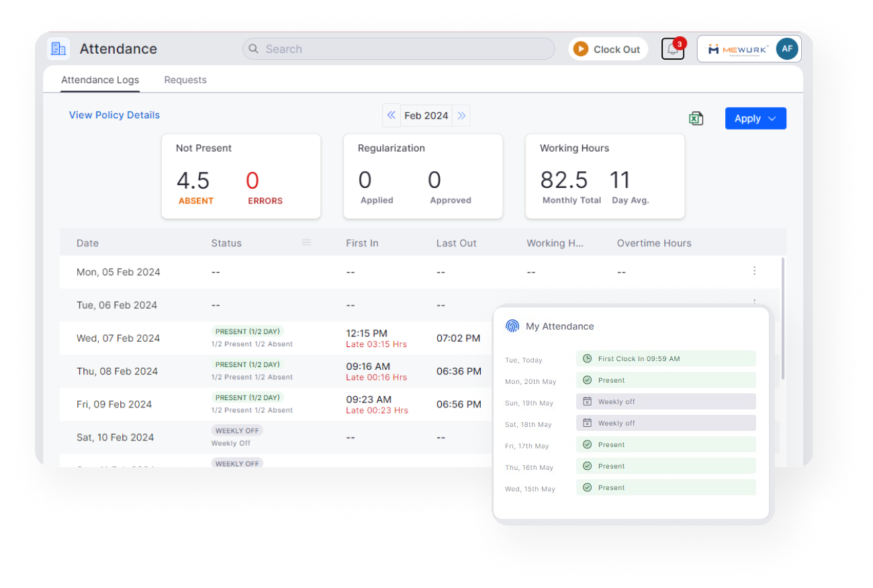Click the Attendance app logo icon
Viewport: 873px width, 588px height.
pos(58,48)
